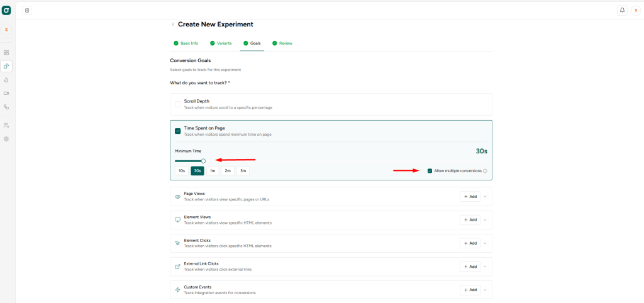Expand the Element Views chevron
This screenshot has height=303, width=644.
[485, 220]
